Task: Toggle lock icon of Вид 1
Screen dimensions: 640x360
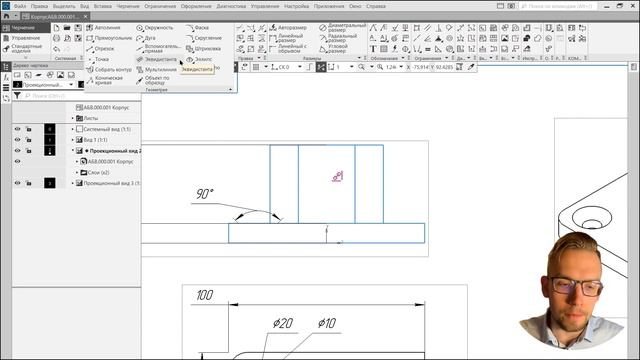Action: pyautogui.click(x=29, y=140)
